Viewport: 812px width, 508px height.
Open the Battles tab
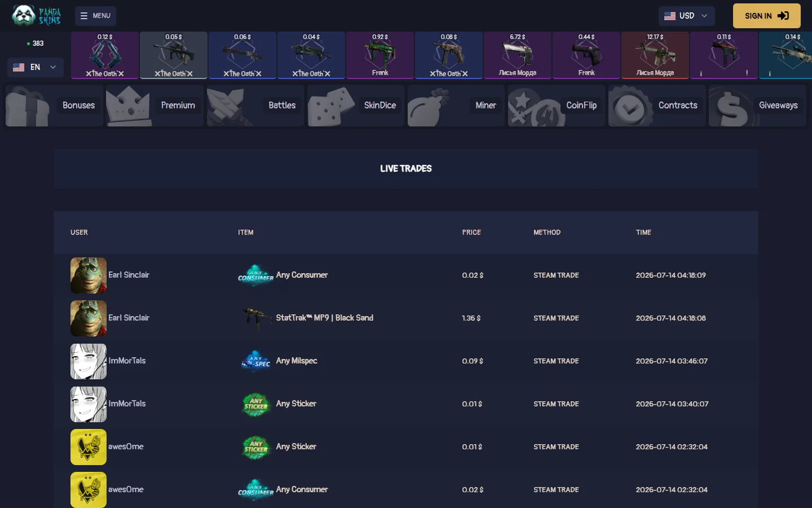[255, 106]
